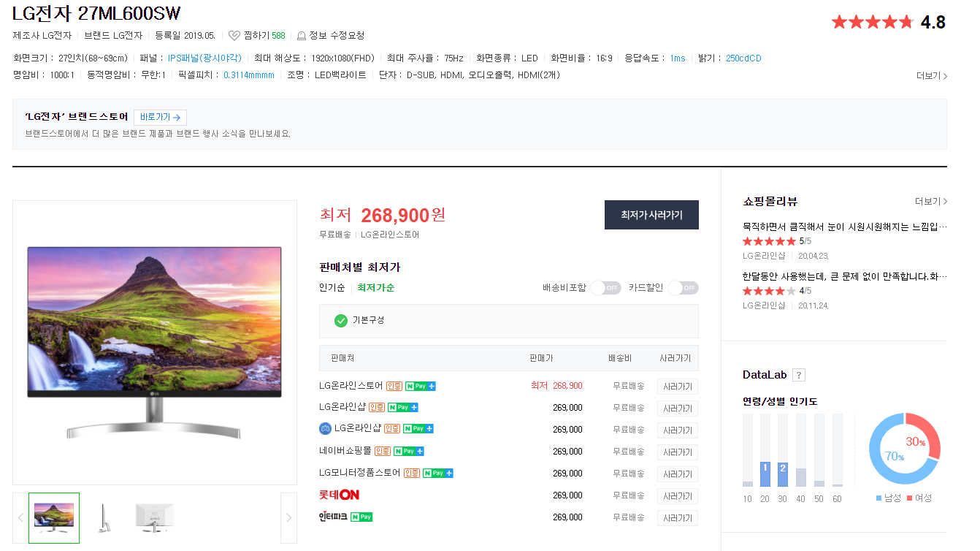
Task: Click the N Pay badge next to LG온라인스토어
Action: pos(421,386)
